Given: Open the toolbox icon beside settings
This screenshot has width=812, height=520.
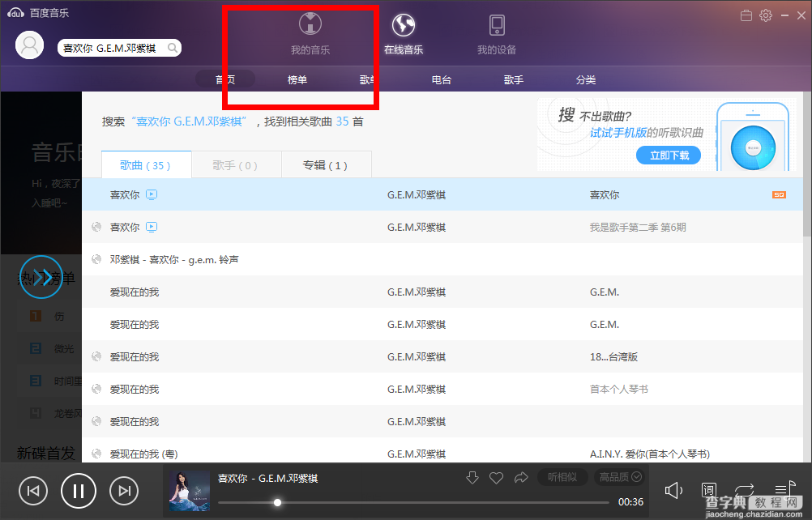Looking at the screenshot, I should click(746, 15).
